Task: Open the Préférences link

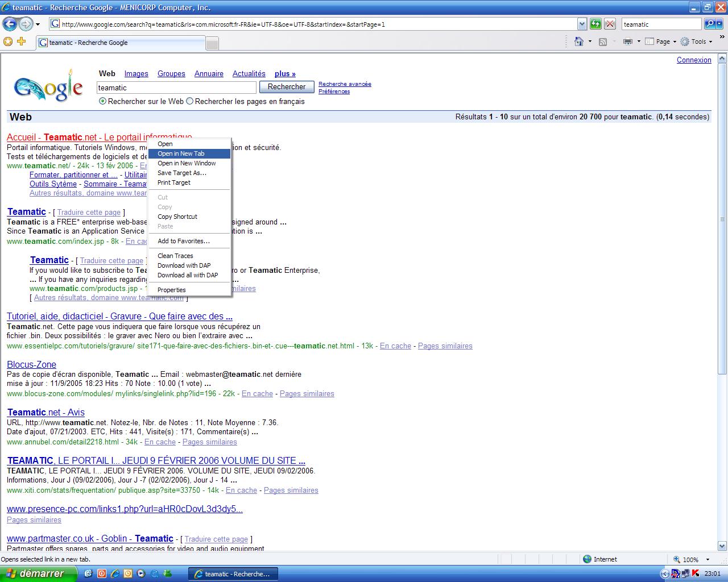Action: [334, 91]
